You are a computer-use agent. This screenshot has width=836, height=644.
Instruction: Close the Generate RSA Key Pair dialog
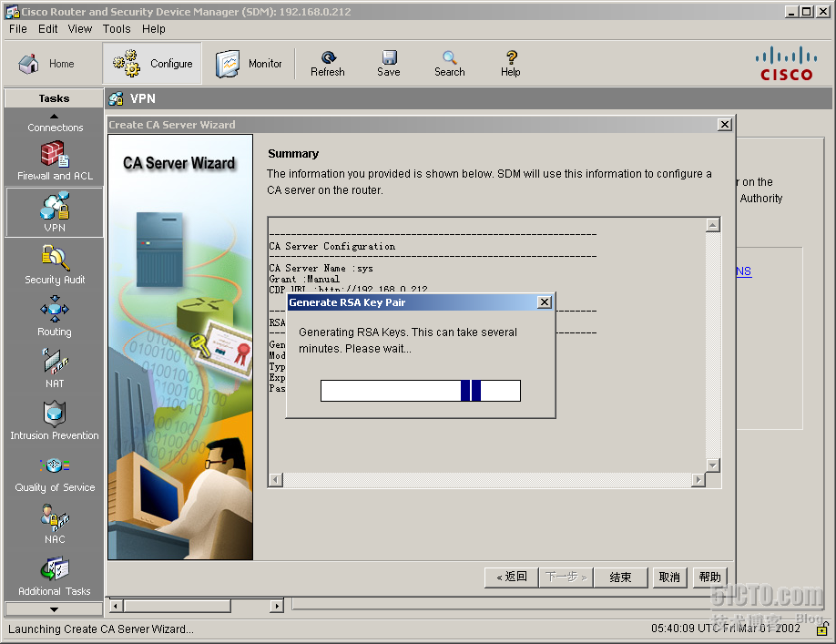tap(544, 302)
